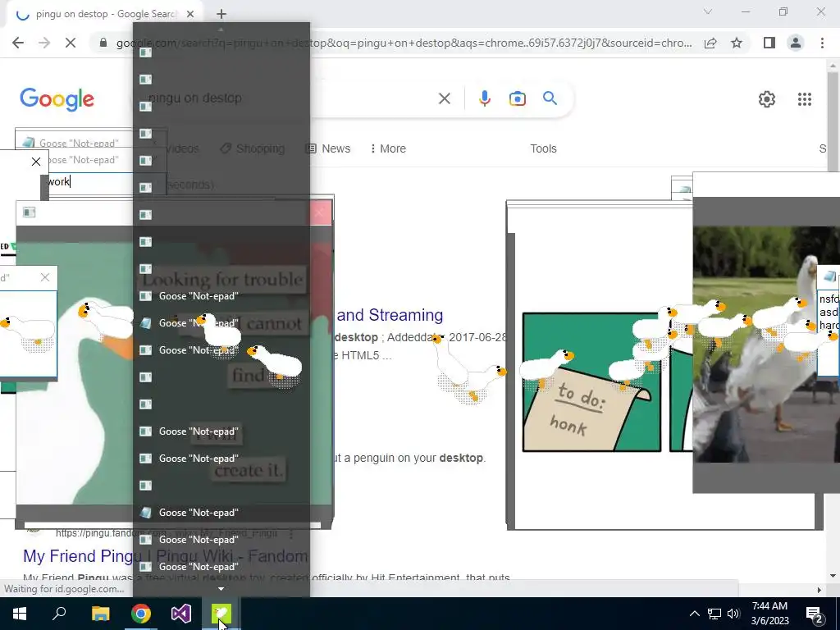This screenshot has width=840, height=630.
Task: Search by image with the Lens camera
Action: (517, 98)
